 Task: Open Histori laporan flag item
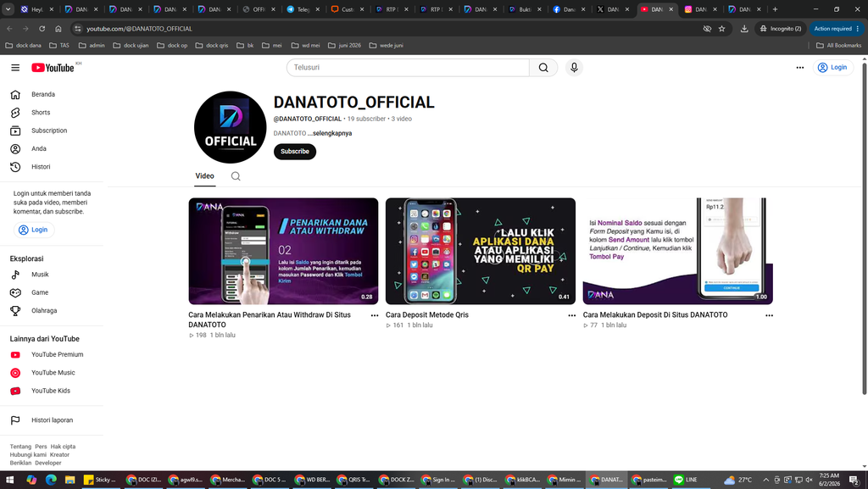pos(52,420)
